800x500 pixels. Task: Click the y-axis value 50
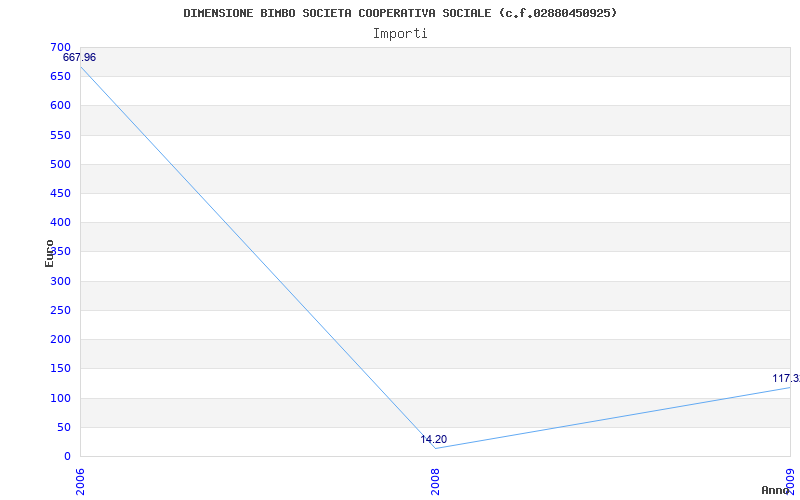tap(64, 427)
